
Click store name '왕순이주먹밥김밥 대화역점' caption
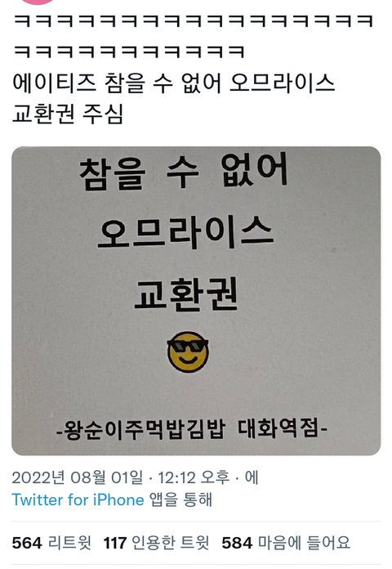click(192, 429)
